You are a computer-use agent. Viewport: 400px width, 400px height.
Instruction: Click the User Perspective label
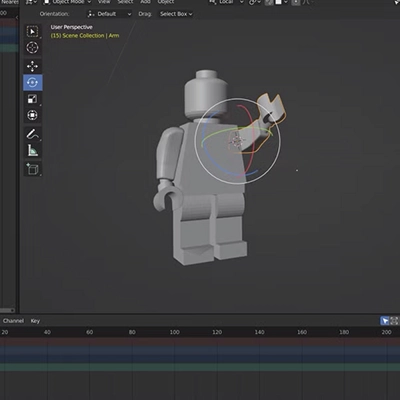tap(71, 27)
